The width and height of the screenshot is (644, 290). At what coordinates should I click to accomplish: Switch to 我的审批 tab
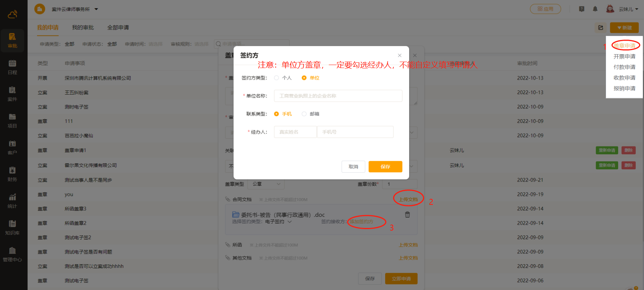[x=83, y=28]
